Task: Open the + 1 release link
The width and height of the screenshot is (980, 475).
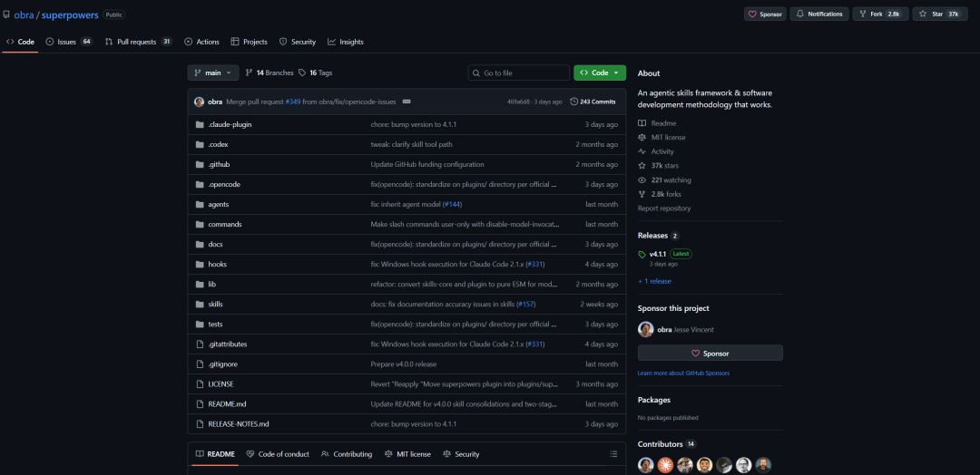Action: [x=654, y=281]
